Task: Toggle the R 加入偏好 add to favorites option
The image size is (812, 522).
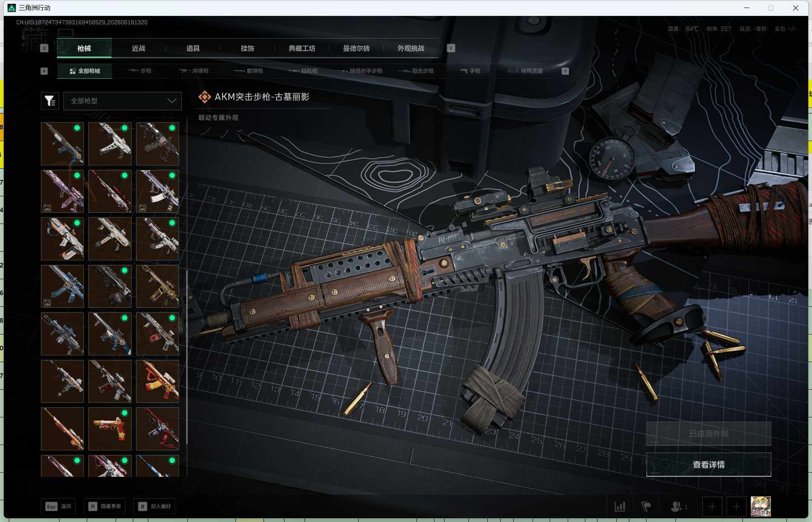Action: (x=155, y=506)
